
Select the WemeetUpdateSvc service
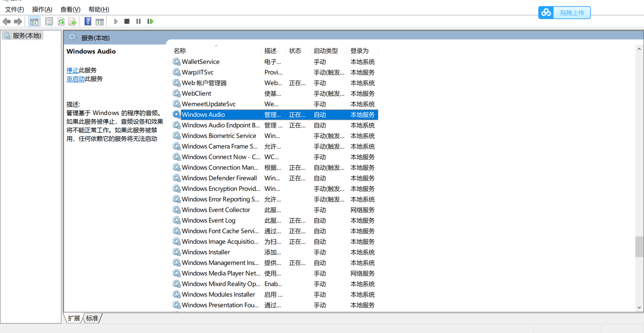pyautogui.click(x=275, y=104)
